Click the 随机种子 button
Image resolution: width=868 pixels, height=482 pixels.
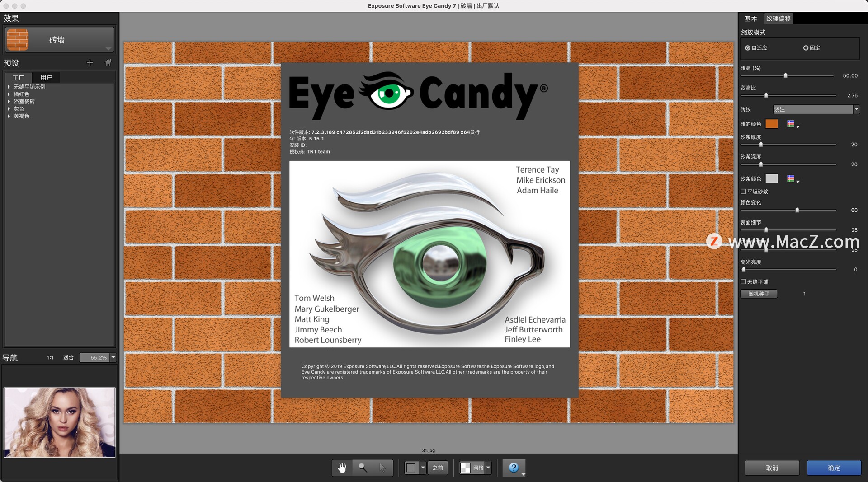tap(759, 294)
